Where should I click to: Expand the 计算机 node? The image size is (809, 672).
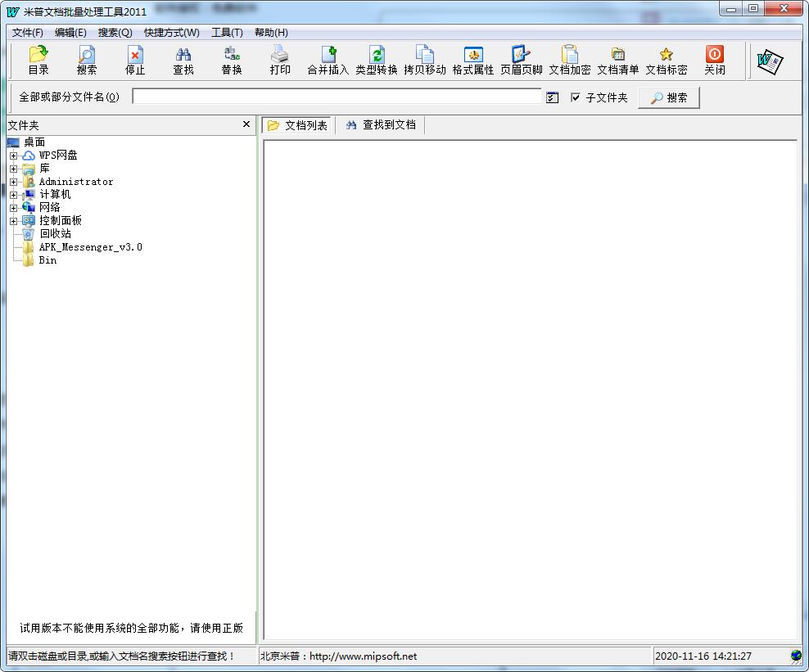click(x=13, y=195)
